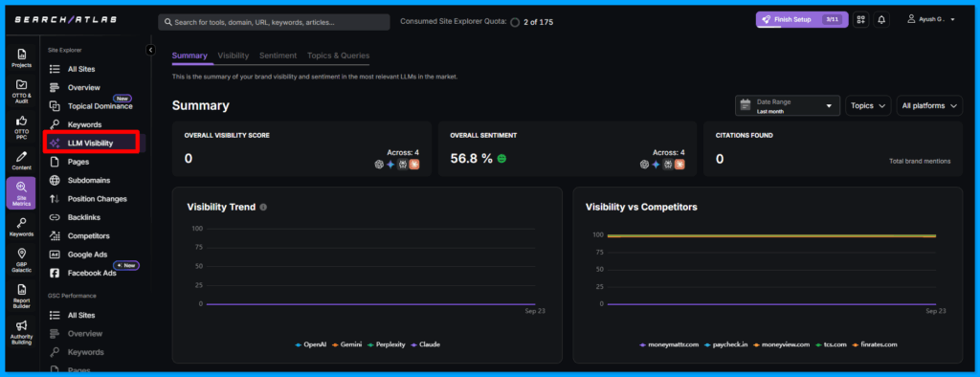Open Keywords under GSC Performance
This screenshot has width=980, height=377.
(84, 352)
